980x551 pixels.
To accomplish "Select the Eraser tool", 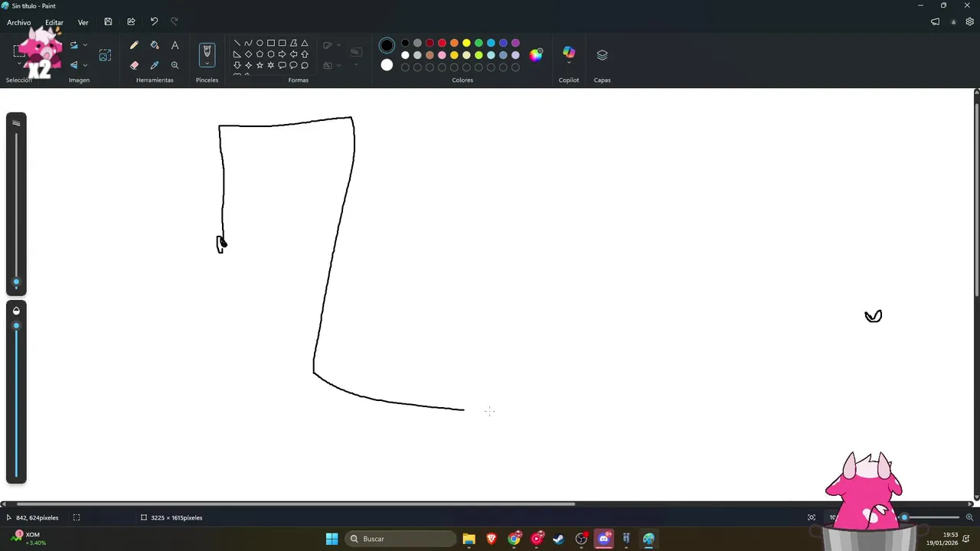I will 134,66.
